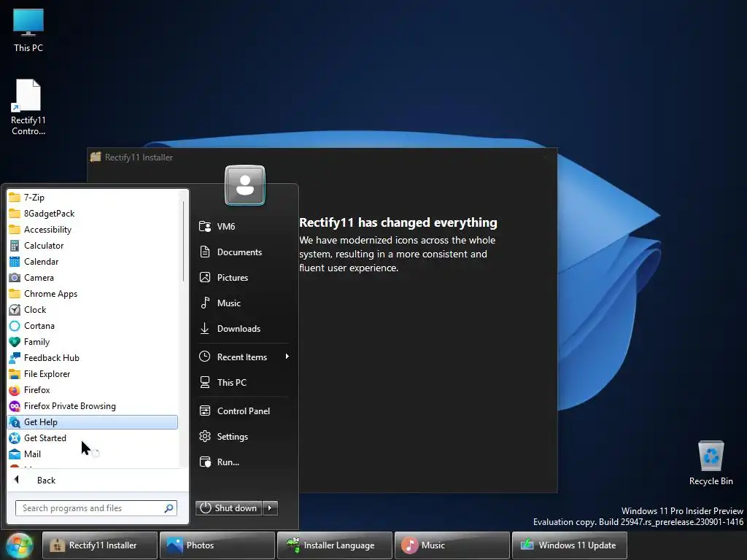Click the Rectify11 Installer window title bar
This screenshot has height=560, width=747.
coord(322,157)
